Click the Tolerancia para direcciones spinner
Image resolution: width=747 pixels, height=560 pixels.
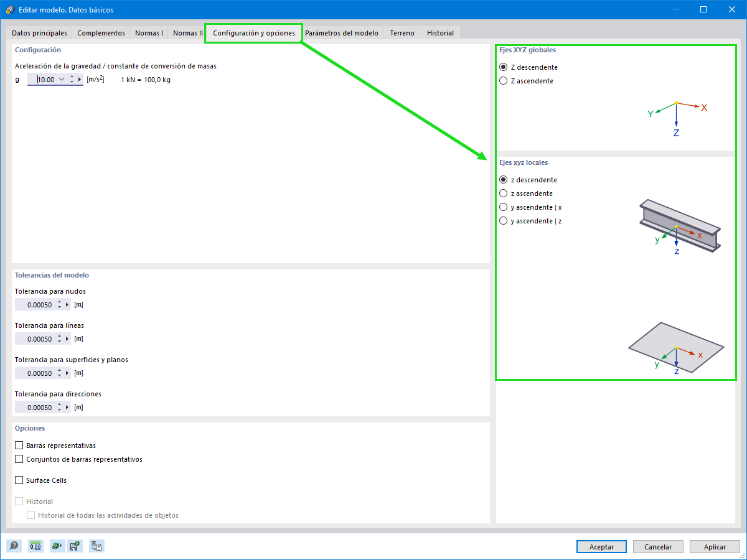(x=60, y=408)
